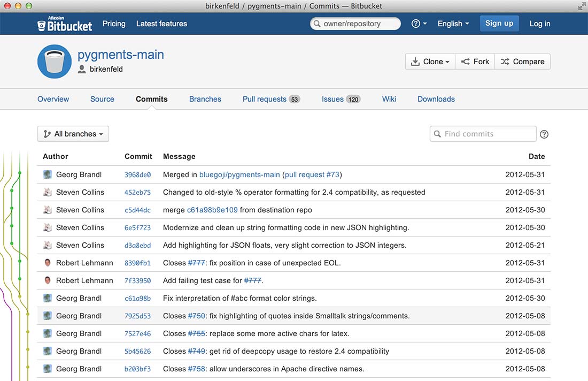Click Robert Lehmann's avatar next to commit 8390fb1
The image size is (588, 381).
point(48,263)
